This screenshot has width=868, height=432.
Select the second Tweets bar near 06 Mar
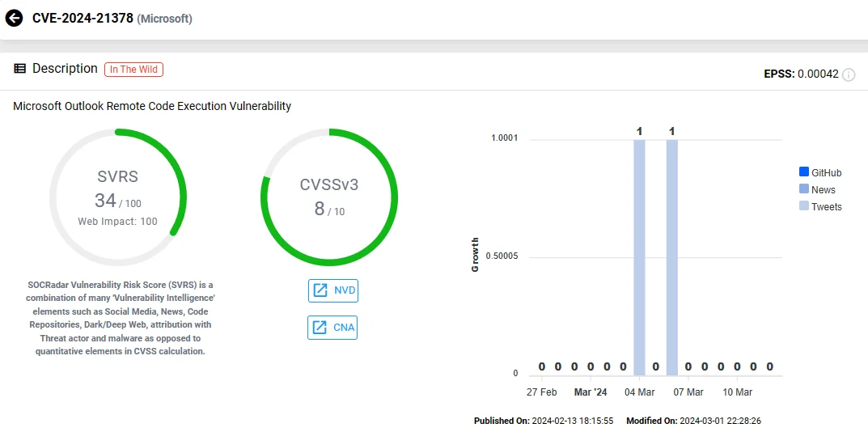click(672, 257)
